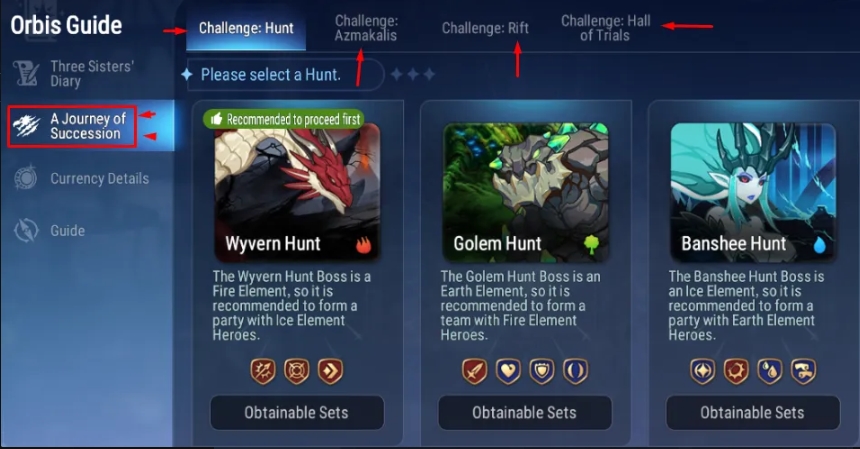
Task: Click Obtainable Sets under Golem Hunt
Action: [525, 412]
